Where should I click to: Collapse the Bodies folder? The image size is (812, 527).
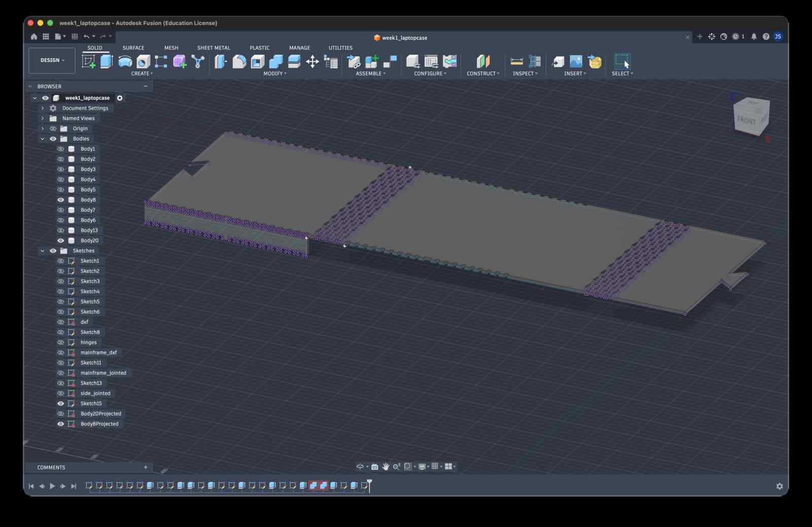point(43,138)
